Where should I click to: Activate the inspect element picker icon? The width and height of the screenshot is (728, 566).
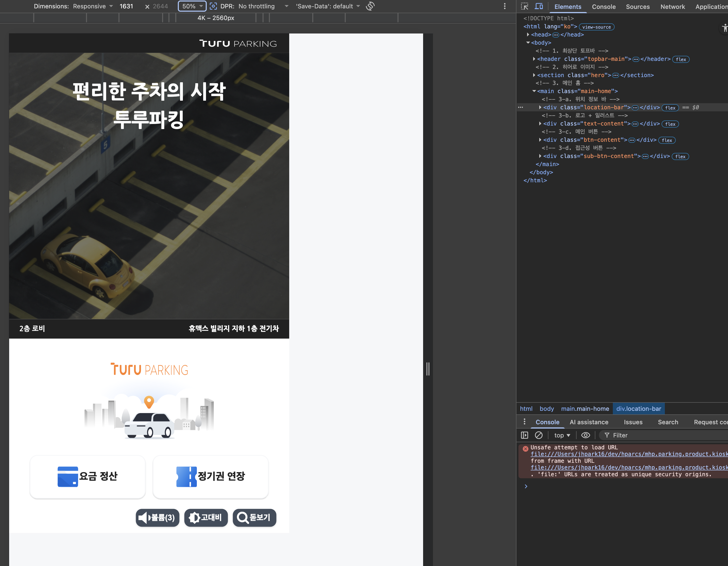point(525,6)
